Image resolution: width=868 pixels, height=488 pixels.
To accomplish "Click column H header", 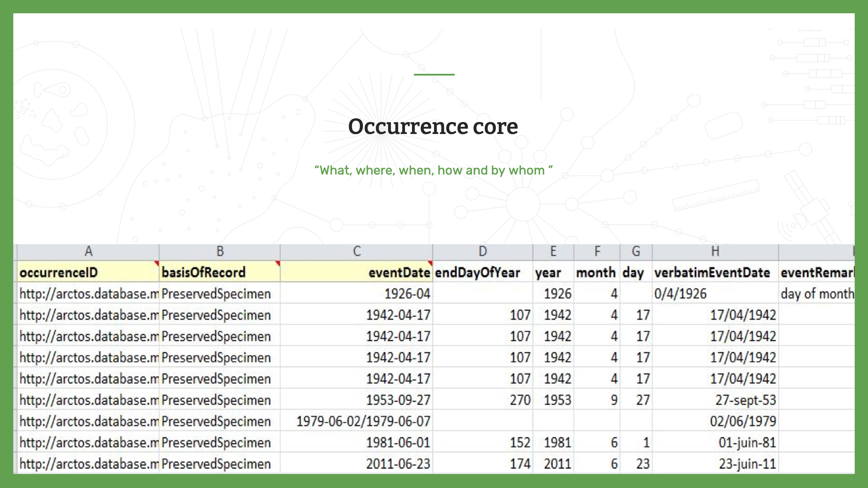I will tap(715, 252).
